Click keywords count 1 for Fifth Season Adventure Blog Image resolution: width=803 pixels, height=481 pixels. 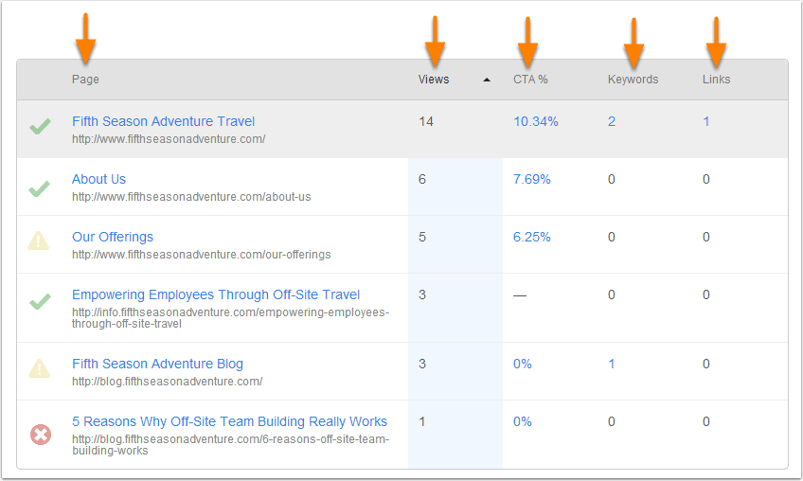[x=611, y=364]
